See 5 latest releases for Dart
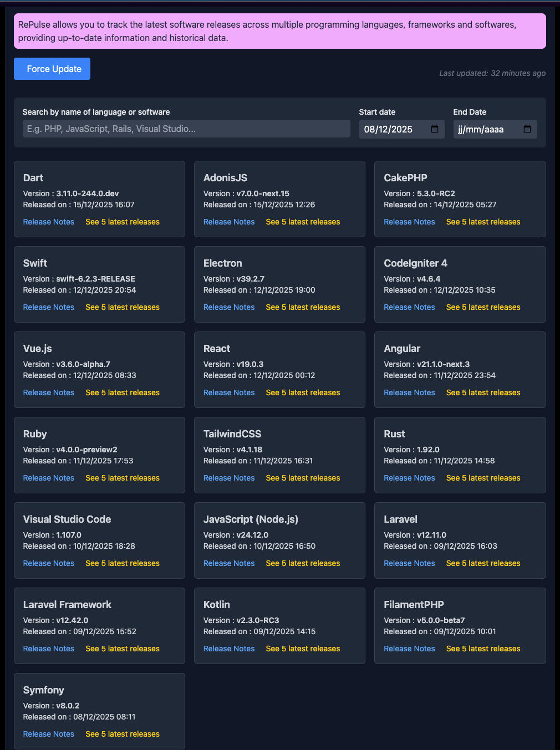Image resolution: width=560 pixels, height=750 pixels. point(123,222)
